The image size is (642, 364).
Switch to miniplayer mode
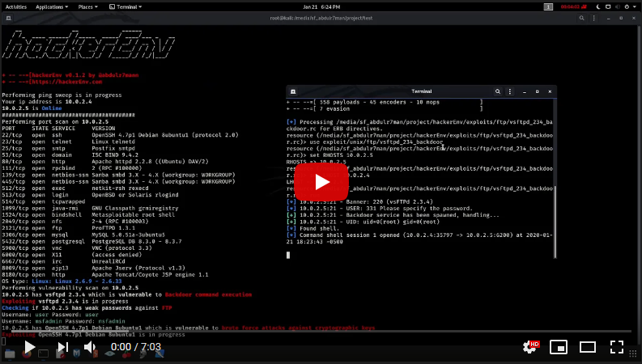point(559,347)
